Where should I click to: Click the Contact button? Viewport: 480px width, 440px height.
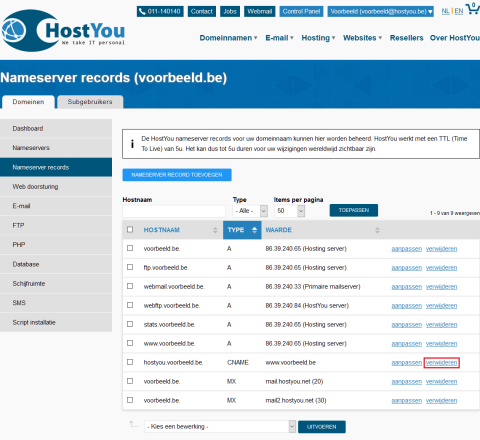point(202,11)
